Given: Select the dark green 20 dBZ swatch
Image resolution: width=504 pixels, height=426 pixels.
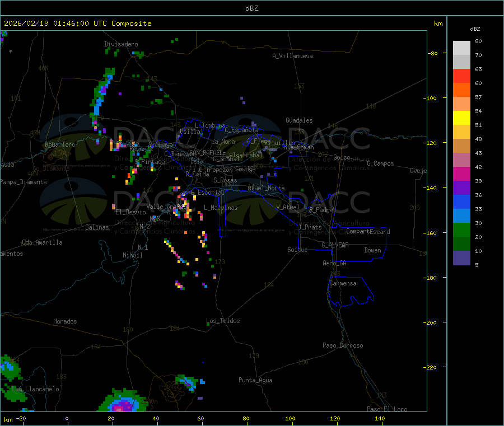Looking at the screenshot, I should tap(461, 244).
